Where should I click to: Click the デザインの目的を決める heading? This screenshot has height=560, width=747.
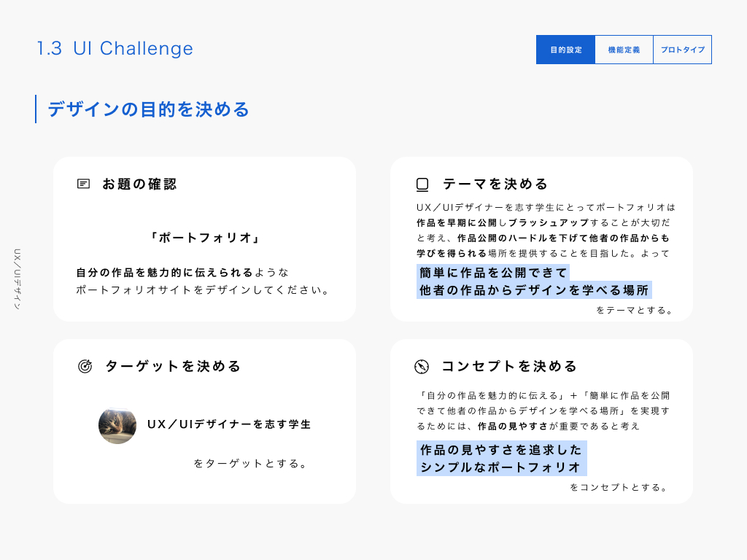pos(149,109)
